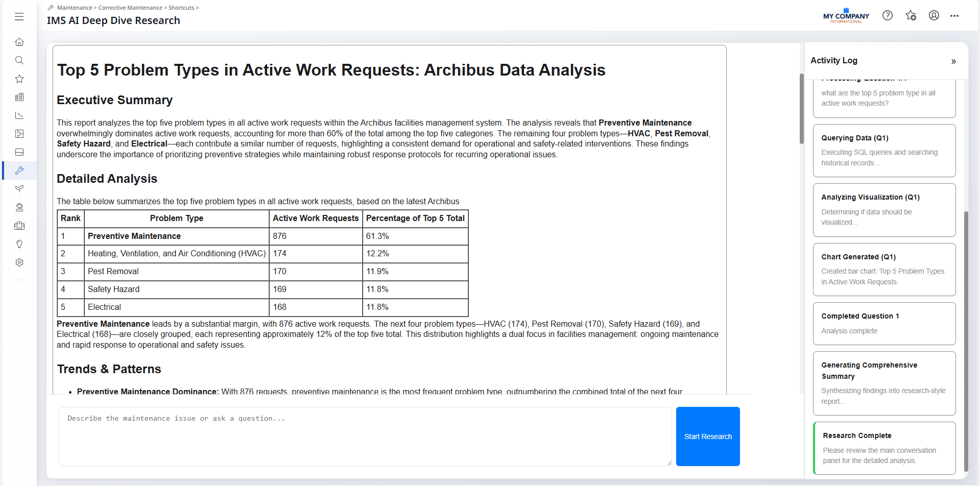Open the settings gear in sidebar

19,262
